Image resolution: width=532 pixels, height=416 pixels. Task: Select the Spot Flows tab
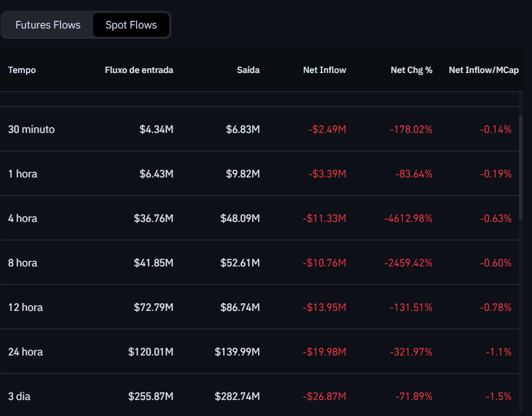[131, 25]
